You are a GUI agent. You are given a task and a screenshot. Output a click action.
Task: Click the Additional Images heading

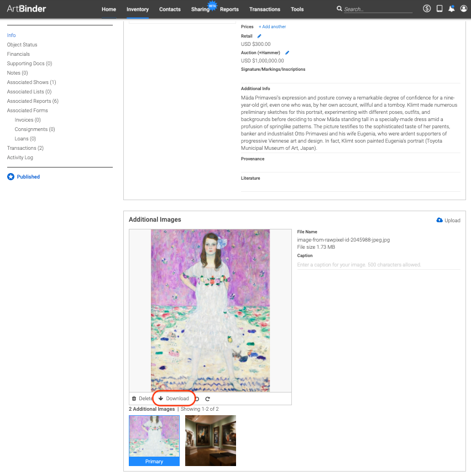[x=155, y=219]
